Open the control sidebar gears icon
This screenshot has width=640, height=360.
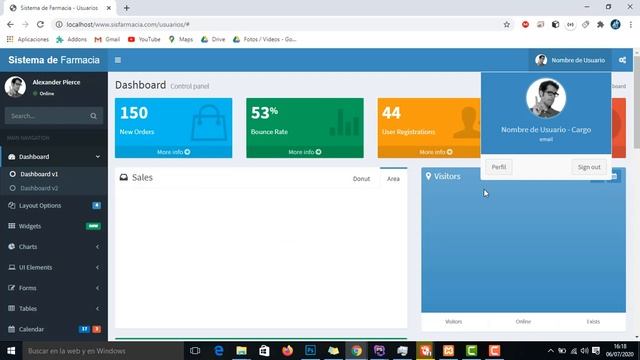(x=622, y=60)
